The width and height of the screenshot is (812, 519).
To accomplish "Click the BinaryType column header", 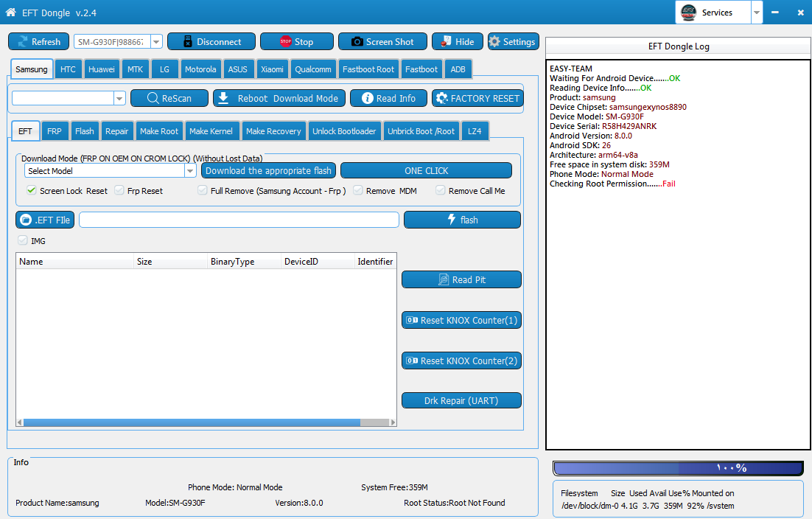I will coord(244,262).
